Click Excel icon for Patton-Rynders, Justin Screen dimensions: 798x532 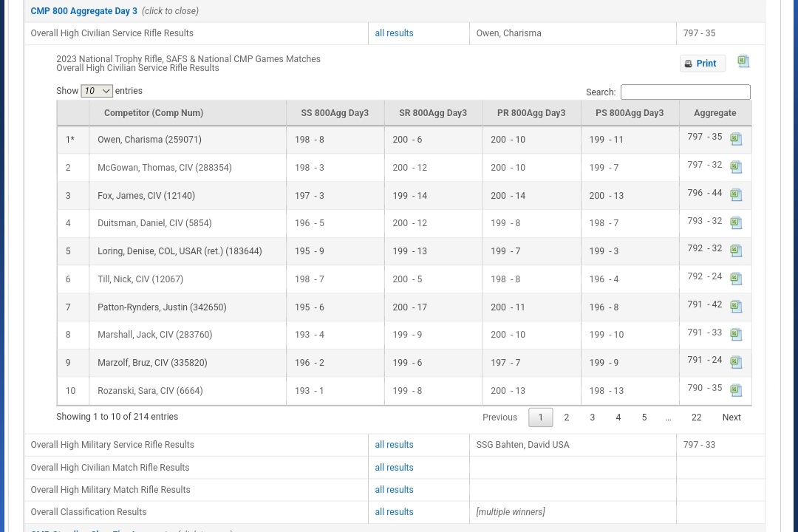coord(736,306)
